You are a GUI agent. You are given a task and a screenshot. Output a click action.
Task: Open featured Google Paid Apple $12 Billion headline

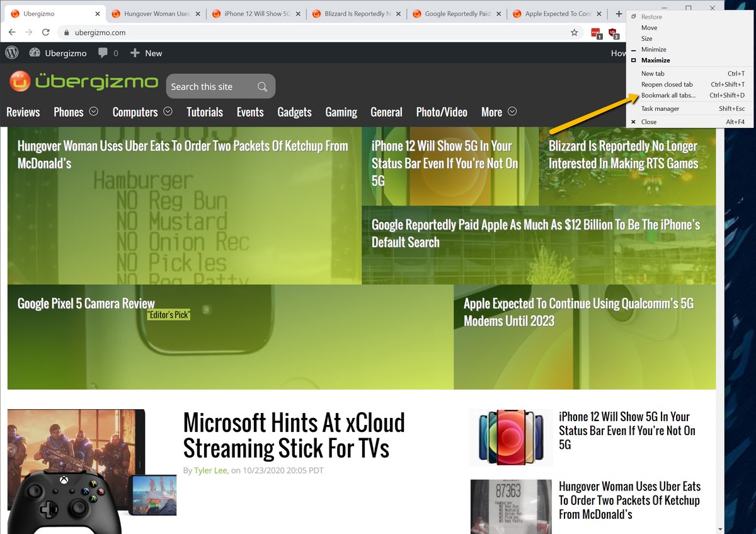tap(535, 233)
